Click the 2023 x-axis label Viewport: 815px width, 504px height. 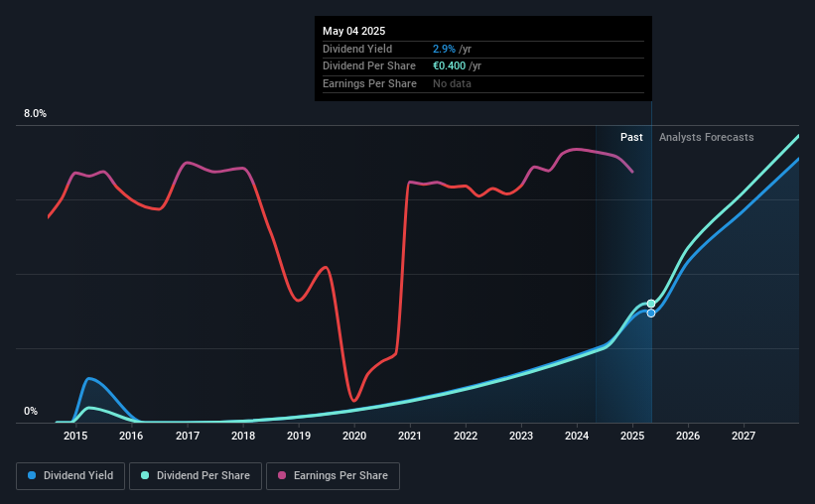point(521,436)
